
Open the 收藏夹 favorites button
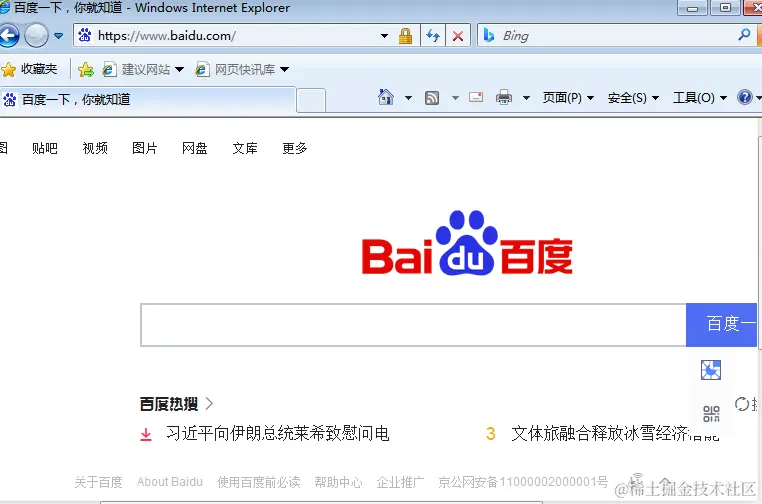coord(29,70)
